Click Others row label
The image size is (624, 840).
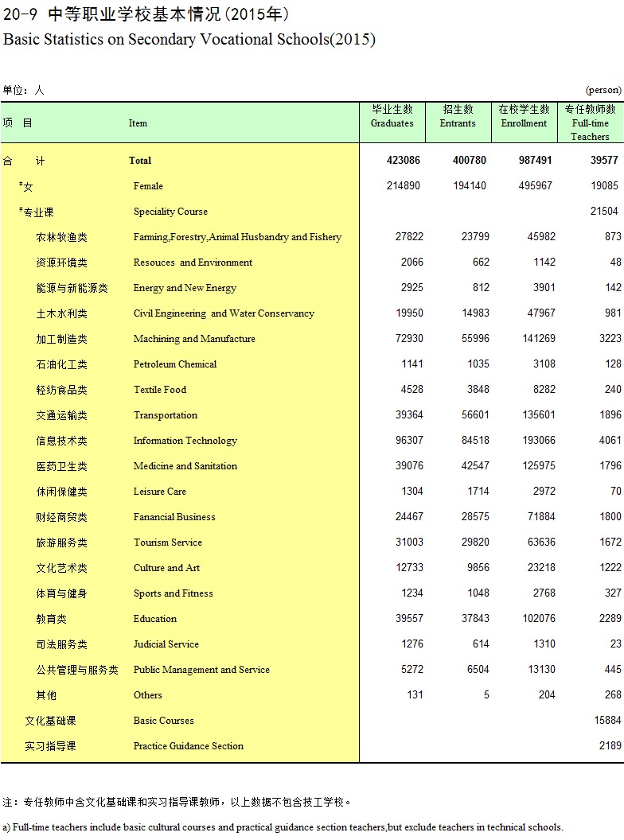(x=148, y=694)
